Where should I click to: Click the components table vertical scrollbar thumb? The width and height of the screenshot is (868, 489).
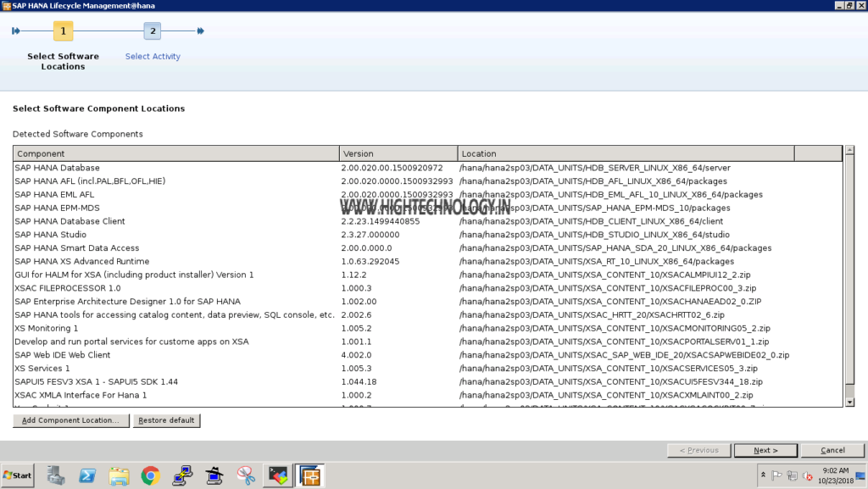[849, 270]
